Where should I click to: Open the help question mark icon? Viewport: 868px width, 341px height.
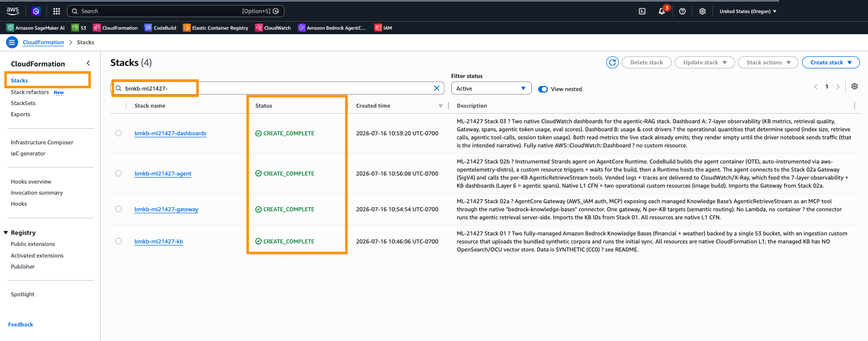tap(682, 11)
